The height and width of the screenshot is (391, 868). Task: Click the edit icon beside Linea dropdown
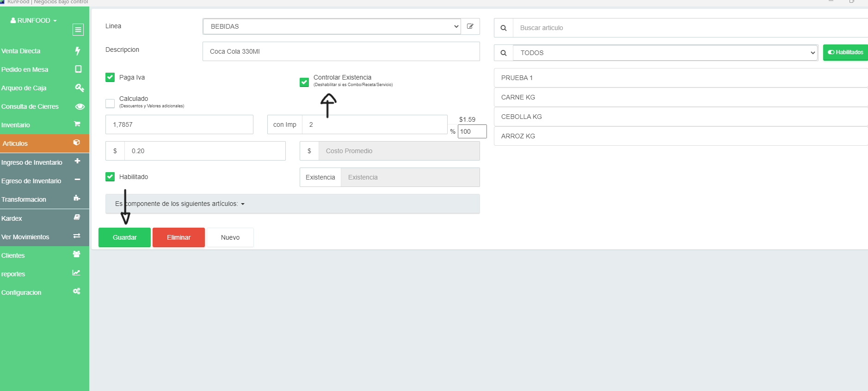470,26
